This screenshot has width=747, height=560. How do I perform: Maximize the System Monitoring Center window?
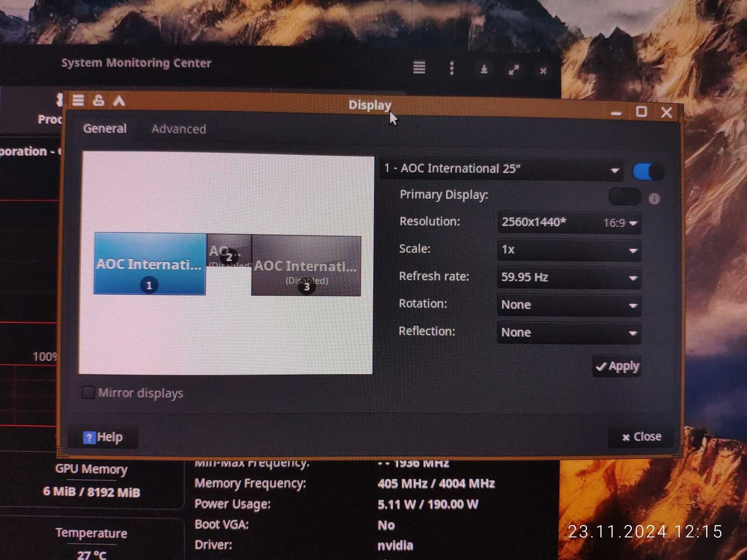(x=514, y=70)
